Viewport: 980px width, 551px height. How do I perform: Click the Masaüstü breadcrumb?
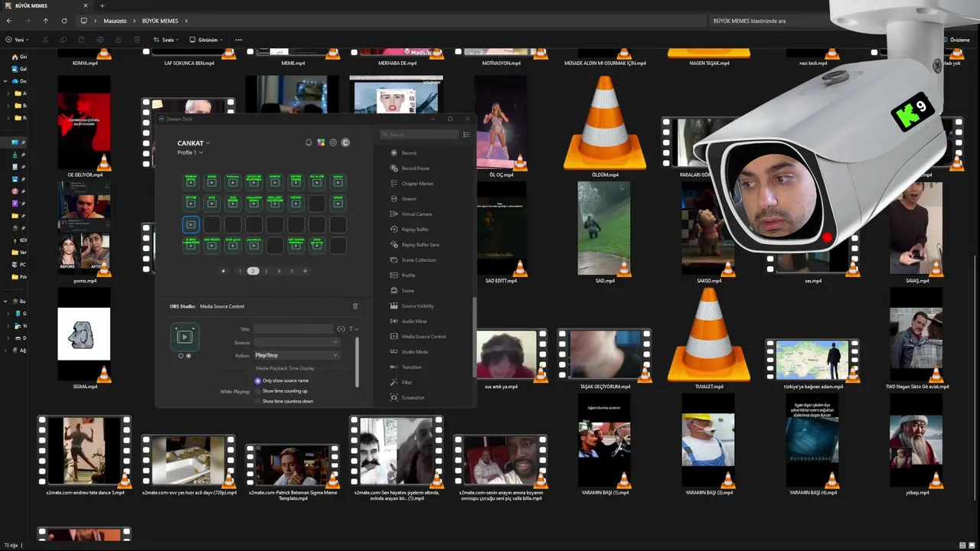click(x=113, y=21)
